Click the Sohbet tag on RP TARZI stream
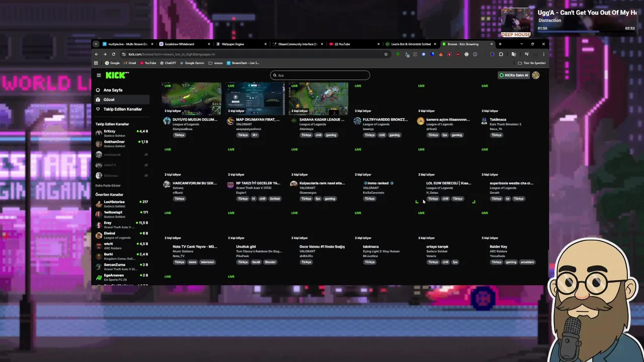This screenshot has height=362, width=644. [275, 199]
